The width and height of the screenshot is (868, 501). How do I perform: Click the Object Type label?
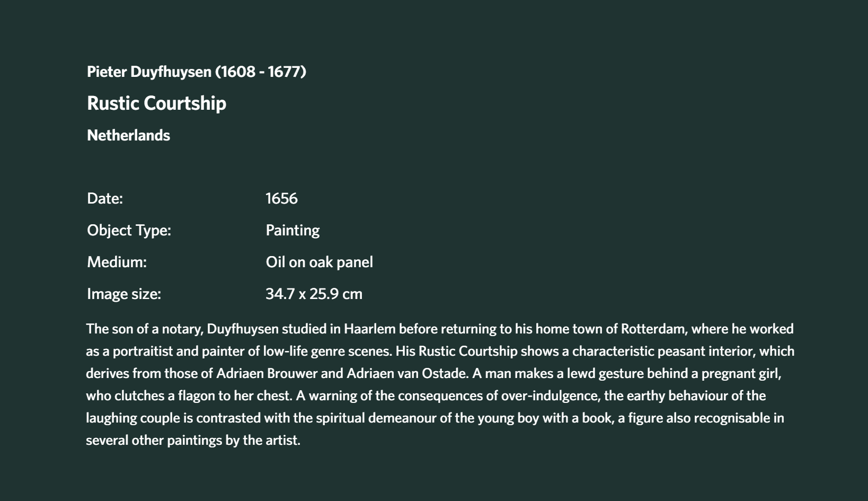click(x=129, y=230)
